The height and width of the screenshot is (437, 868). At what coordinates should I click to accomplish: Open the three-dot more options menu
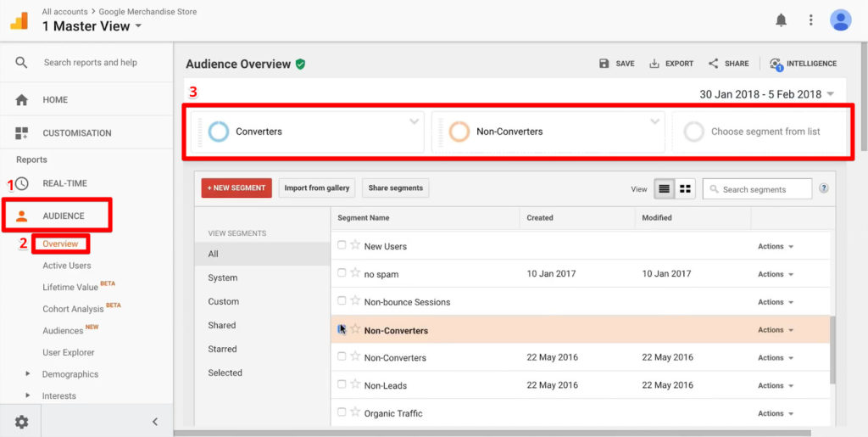click(811, 20)
